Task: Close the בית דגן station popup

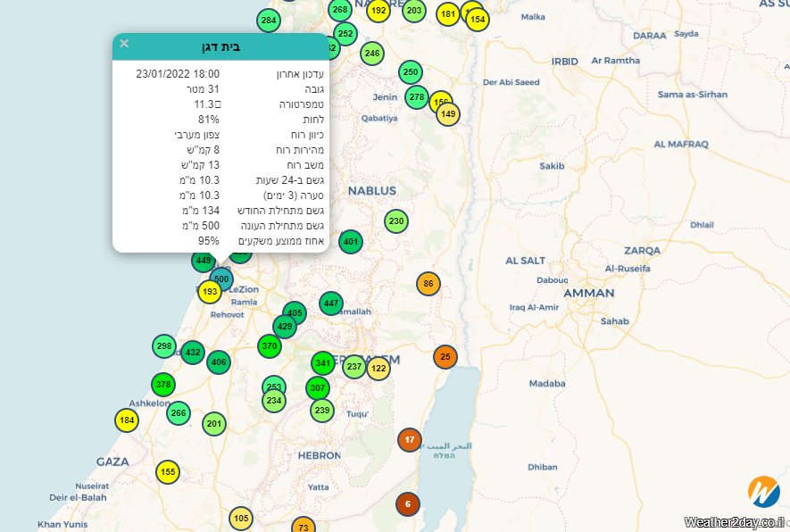Action: [x=124, y=44]
